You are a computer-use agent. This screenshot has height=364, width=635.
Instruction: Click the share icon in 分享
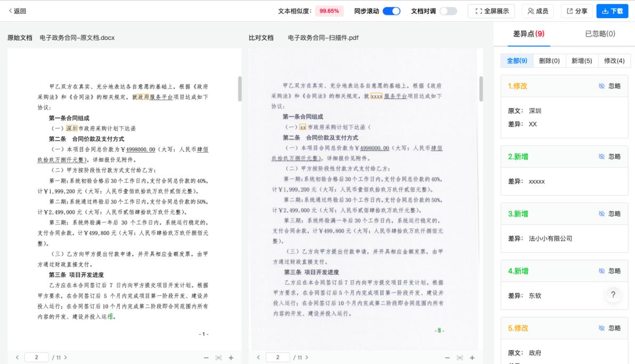[x=570, y=11]
